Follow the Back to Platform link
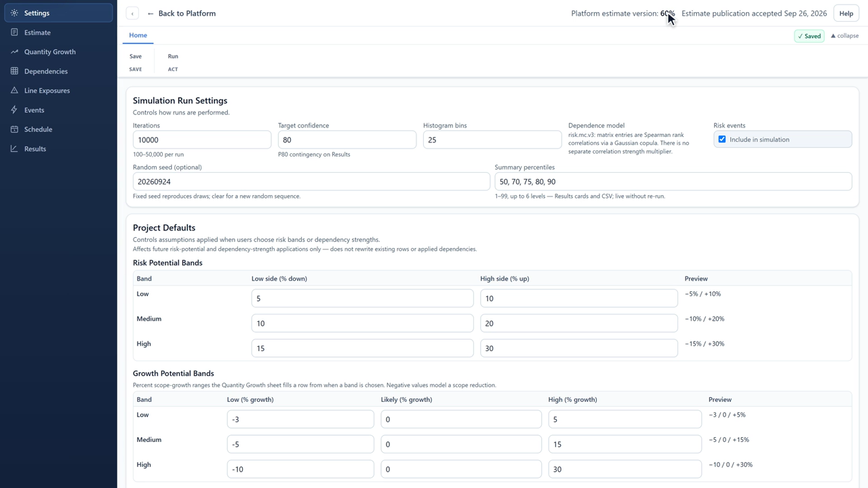Viewport: 868px width, 488px height. coord(181,14)
